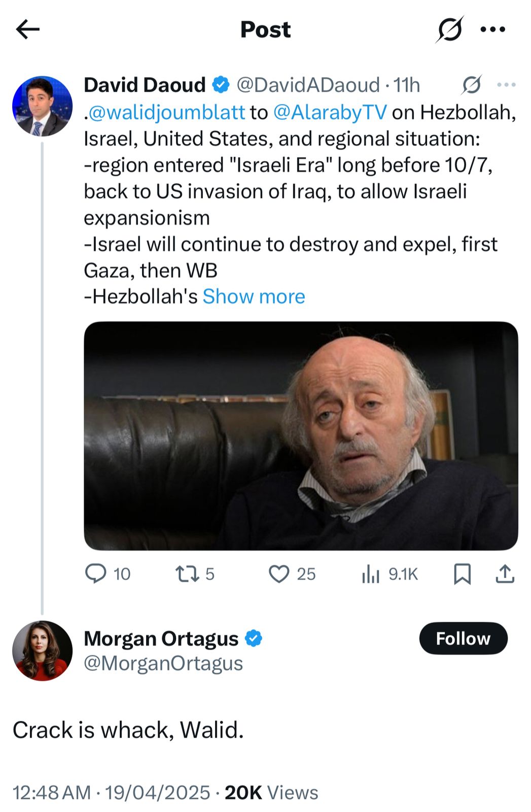Like David Daoud's post
The width and height of the screenshot is (531, 812).
(278, 574)
